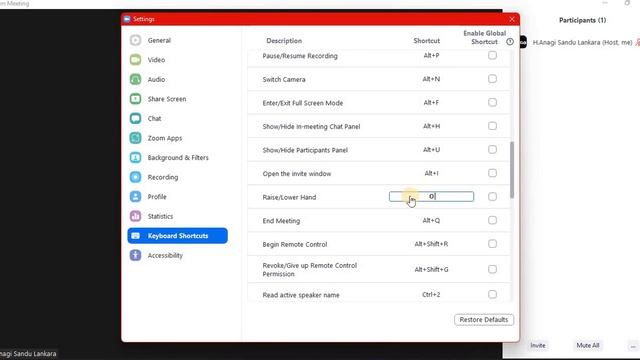Click the Alt+F shortcut value
640x360 pixels.
pyautogui.click(x=431, y=103)
